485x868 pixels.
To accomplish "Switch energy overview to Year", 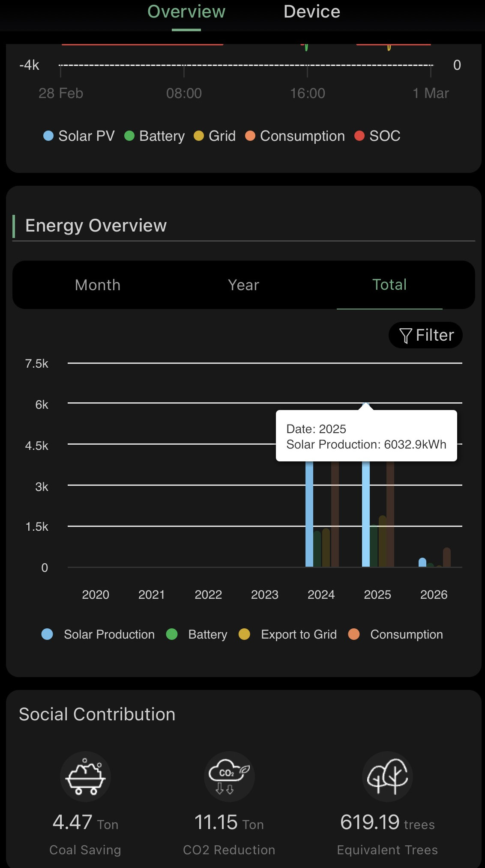I will tap(243, 285).
